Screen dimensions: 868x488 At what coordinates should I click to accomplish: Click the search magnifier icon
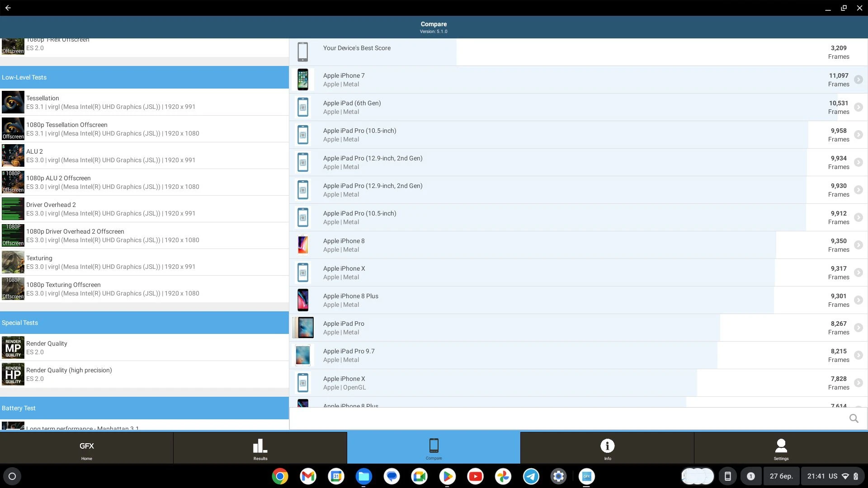[854, 418]
